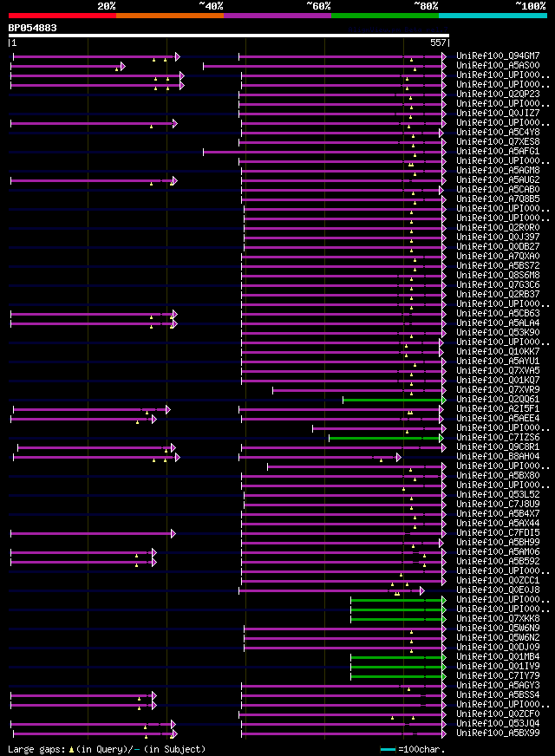Open hit UniRef100_Q7XES8
Viewport: 555px width, 756px height.
pos(498,142)
